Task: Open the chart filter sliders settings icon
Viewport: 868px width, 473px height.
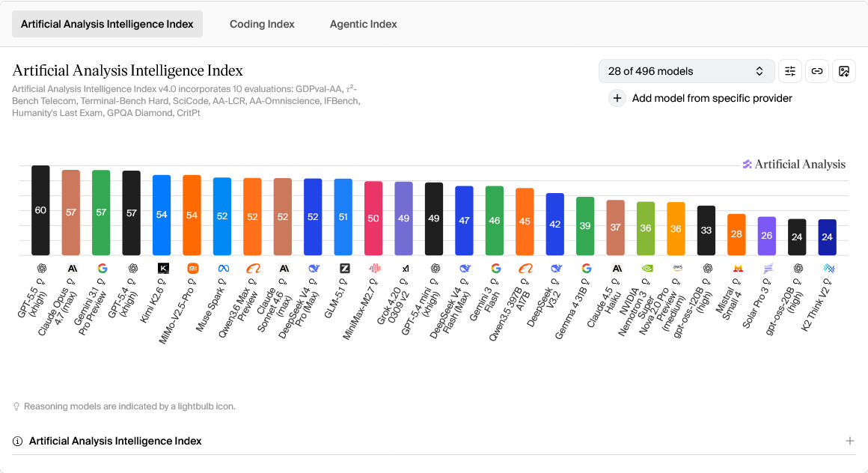Action: click(x=790, y=71)
